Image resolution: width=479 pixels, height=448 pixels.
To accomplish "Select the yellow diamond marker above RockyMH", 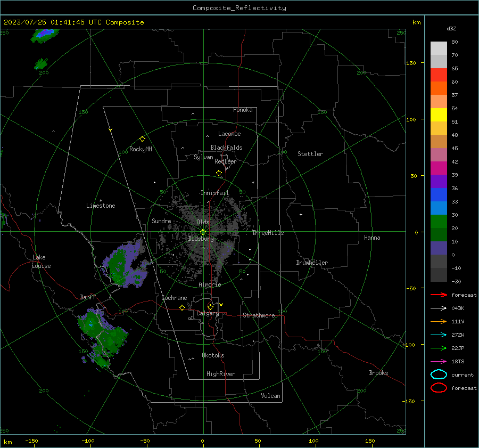I will (142, 139).
